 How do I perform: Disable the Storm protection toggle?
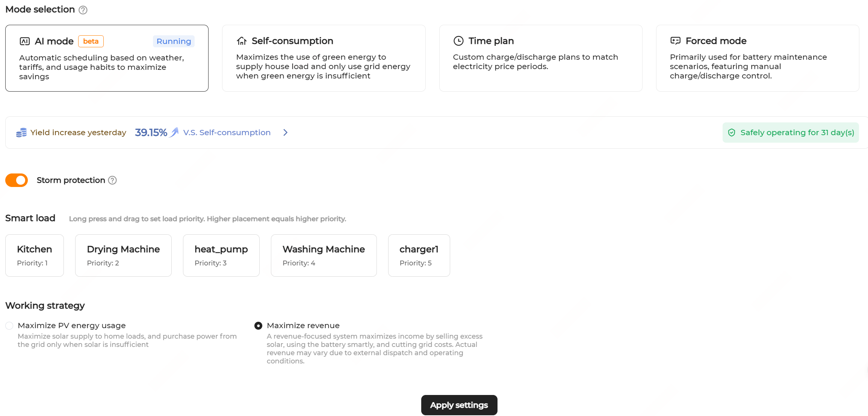(17, 180)
